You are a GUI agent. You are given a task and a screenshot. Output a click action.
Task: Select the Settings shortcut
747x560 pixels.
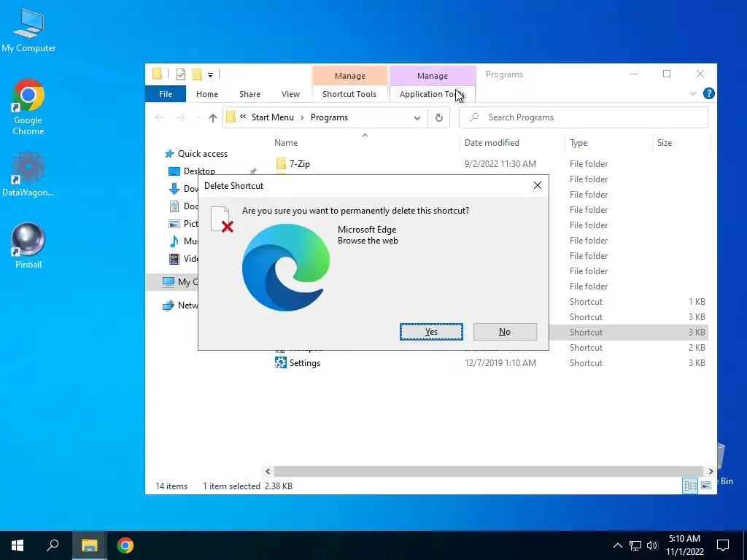[x=304, y=363]
